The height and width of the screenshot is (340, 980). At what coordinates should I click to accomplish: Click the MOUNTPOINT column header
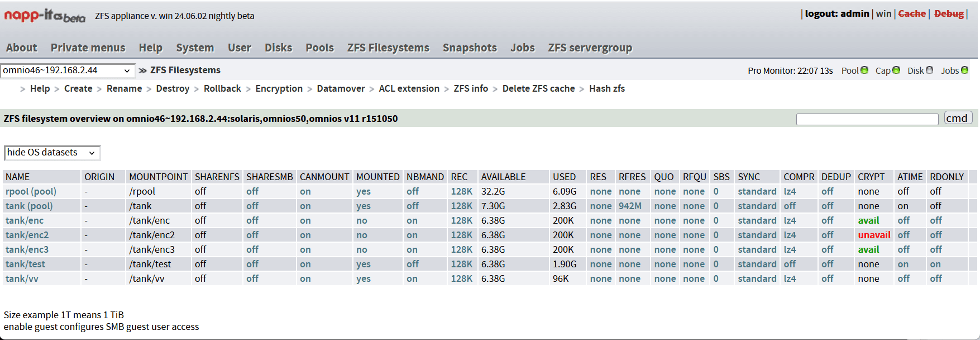[x=158, y=177]
